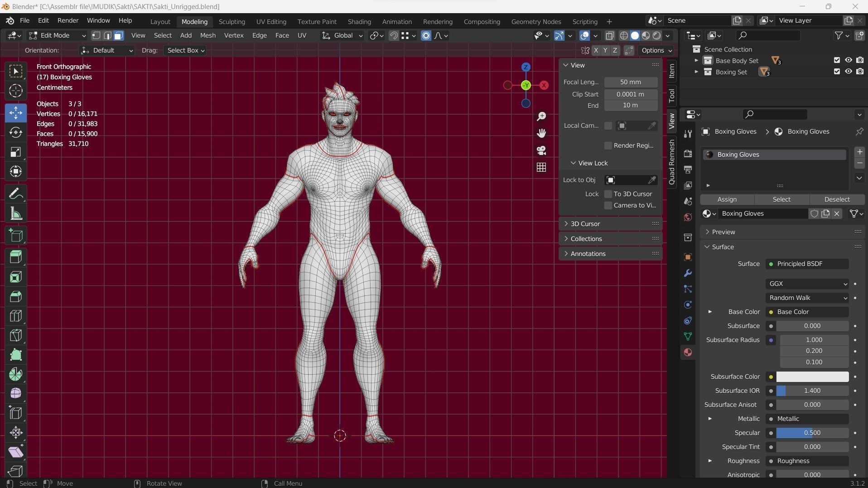Viewport: 868px width, 488px height.
Task: Click the Focal Length field
Action: (631, 82)
